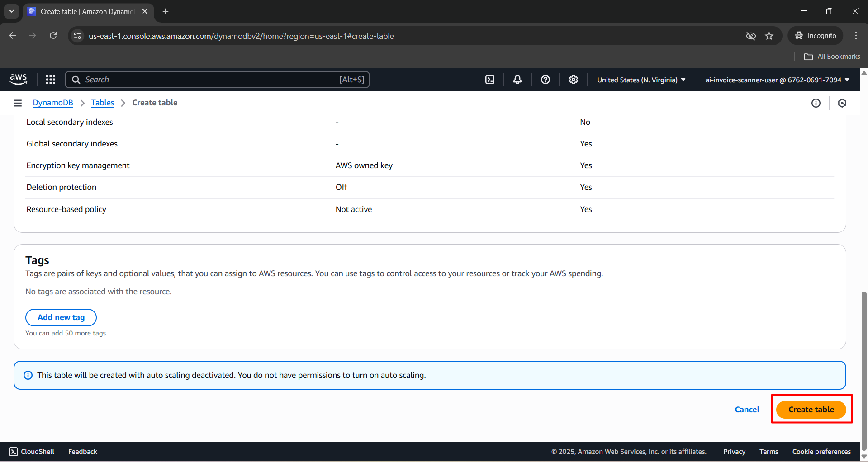868x462 pixels.
Task: Expand the United States (N. Virginia) region dropdown
Action: click(x=641, y=80)
